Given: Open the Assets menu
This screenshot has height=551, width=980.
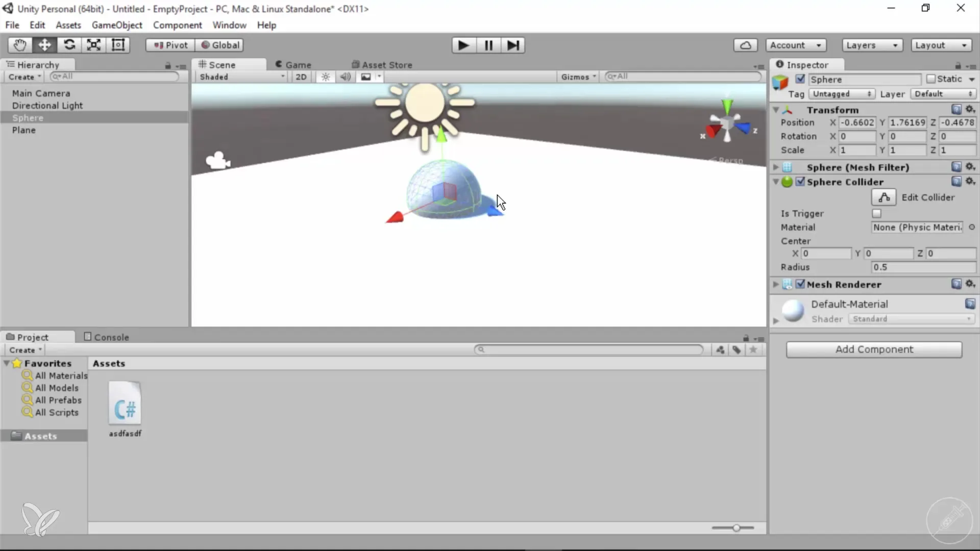Looking at the screenshot, I should tap(68, 25).
